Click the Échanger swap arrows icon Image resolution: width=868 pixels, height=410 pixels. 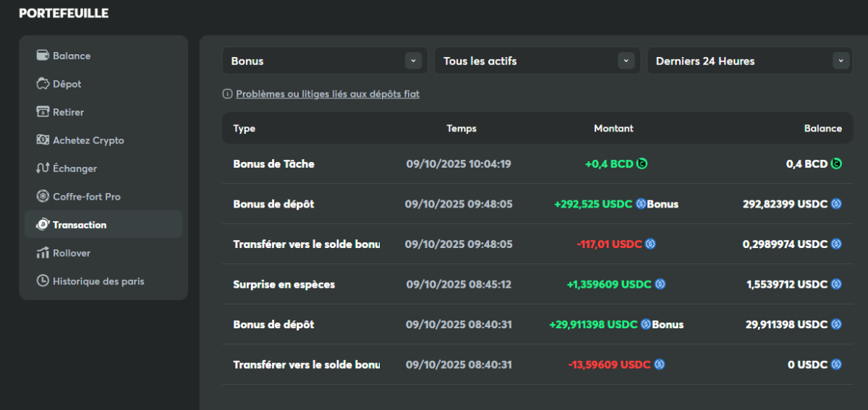43,168
